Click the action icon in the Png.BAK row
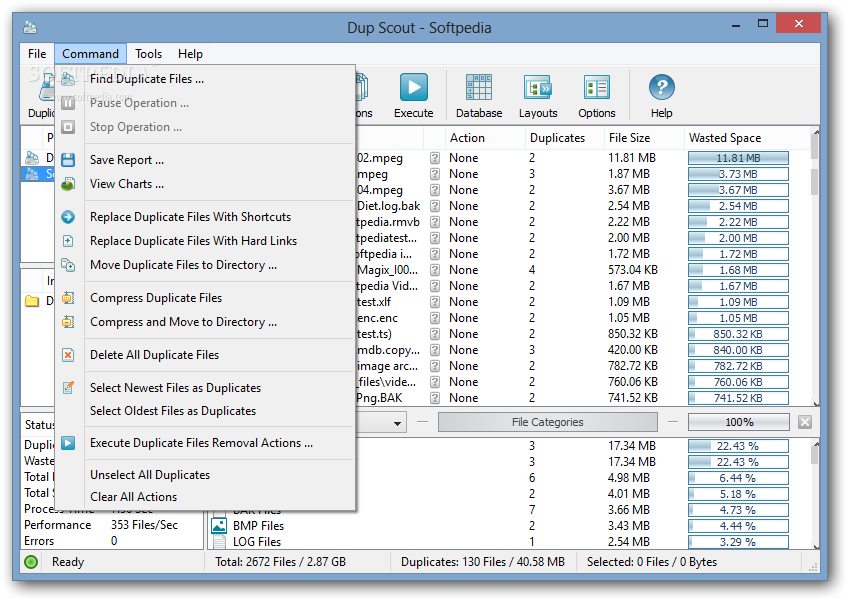The height and width of the screenshot is (601, 848). [435, 398]
